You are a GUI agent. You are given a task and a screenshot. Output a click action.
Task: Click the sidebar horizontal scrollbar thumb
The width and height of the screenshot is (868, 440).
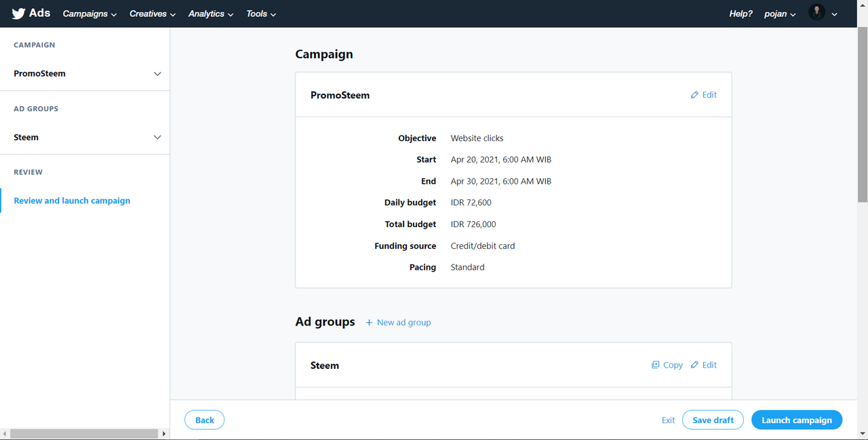(x=84, y=434)
